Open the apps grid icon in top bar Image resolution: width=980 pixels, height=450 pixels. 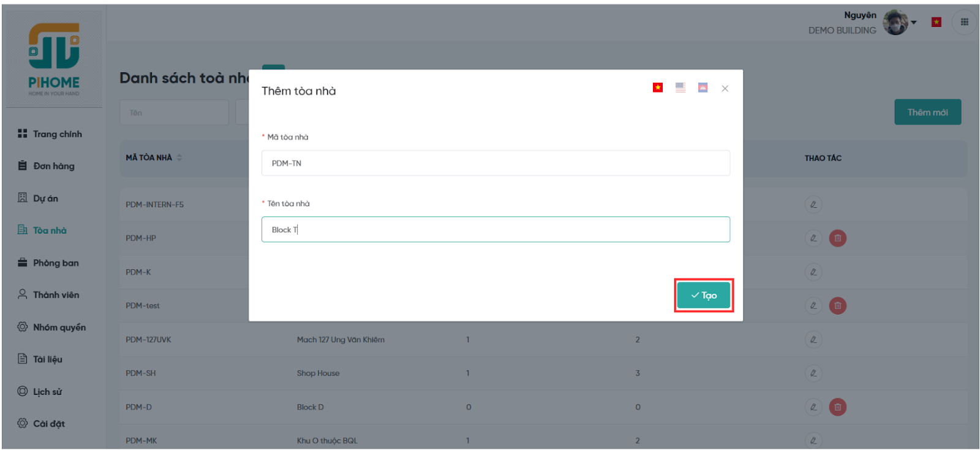[964, 22]
